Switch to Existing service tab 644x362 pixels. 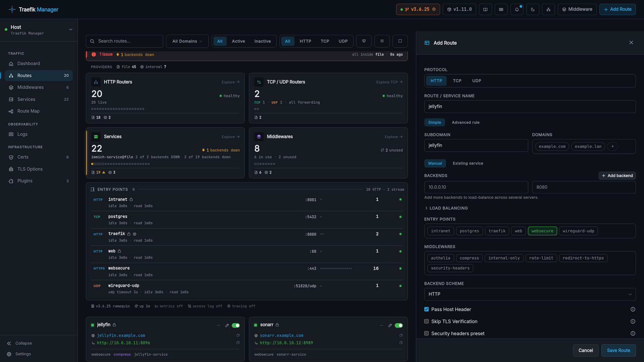[468, 164]
